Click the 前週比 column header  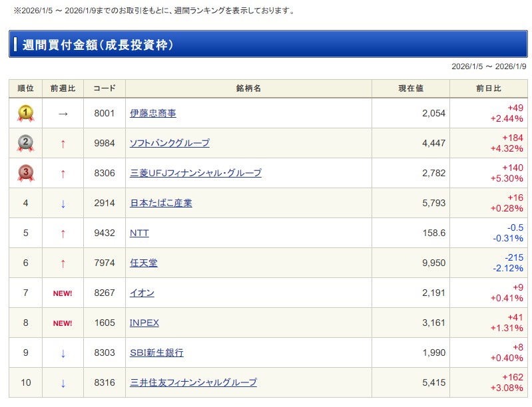click(63, 88)
